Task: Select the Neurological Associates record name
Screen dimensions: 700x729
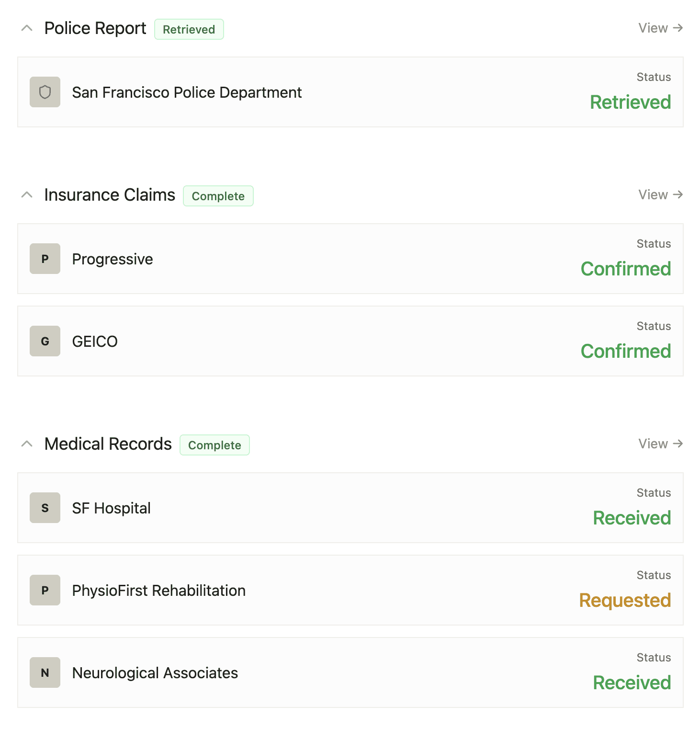Action: click(155, 673)
